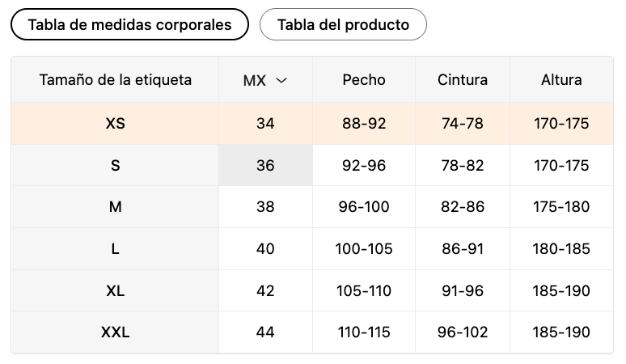Image resolution: width=626 pixels, height=364 pixels.
Task: Select the XL size row label
Action: coord(115,290)
